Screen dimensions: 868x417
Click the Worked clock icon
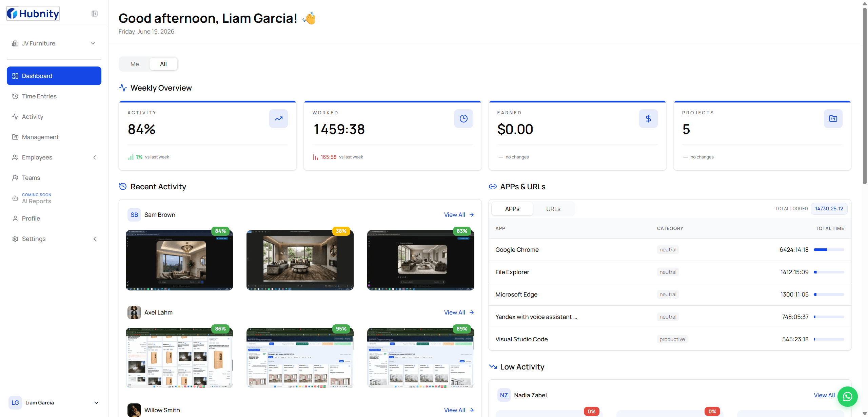(463, 118)
